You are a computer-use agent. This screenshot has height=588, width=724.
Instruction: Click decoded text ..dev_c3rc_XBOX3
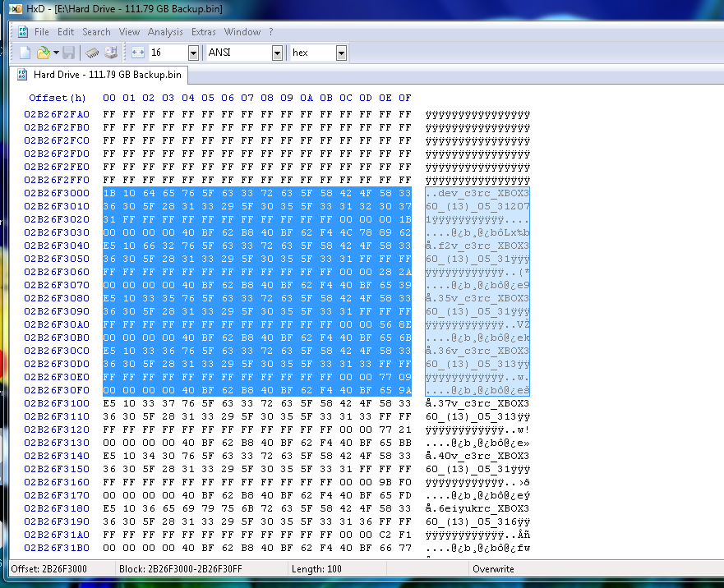(477, 193)
